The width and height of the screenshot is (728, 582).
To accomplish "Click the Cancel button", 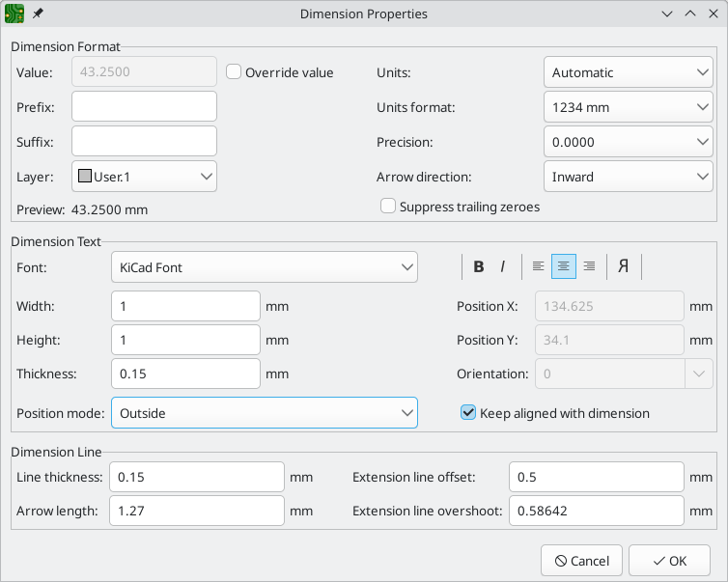I will [x=581, y=561].
